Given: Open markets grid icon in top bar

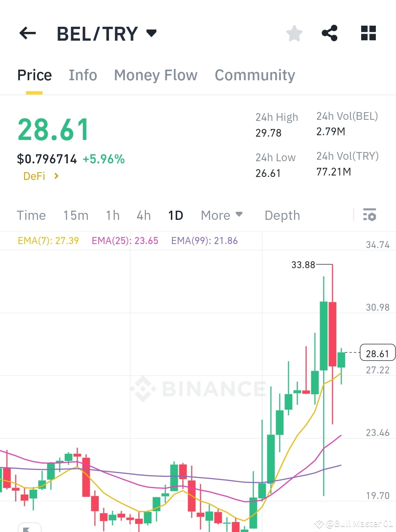Looking at the screenshot, I should point(368,33).
